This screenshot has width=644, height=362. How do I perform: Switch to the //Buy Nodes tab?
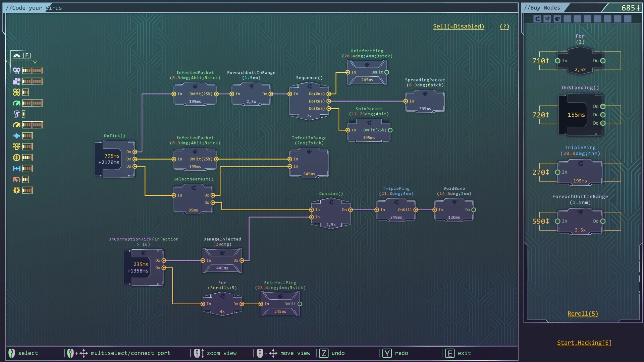pyautogui.click(x=542, y=8)
